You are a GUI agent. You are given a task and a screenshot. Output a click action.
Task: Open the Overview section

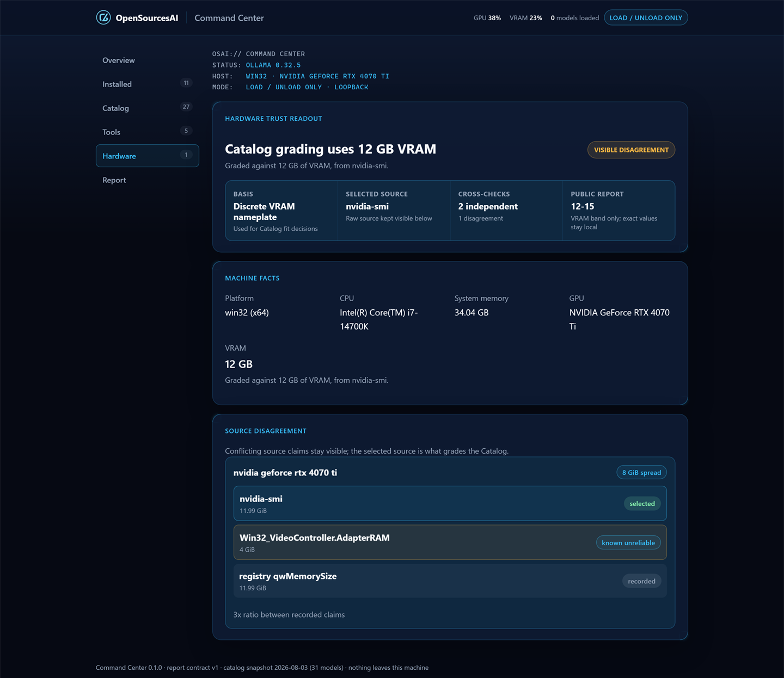pos(147,60)
